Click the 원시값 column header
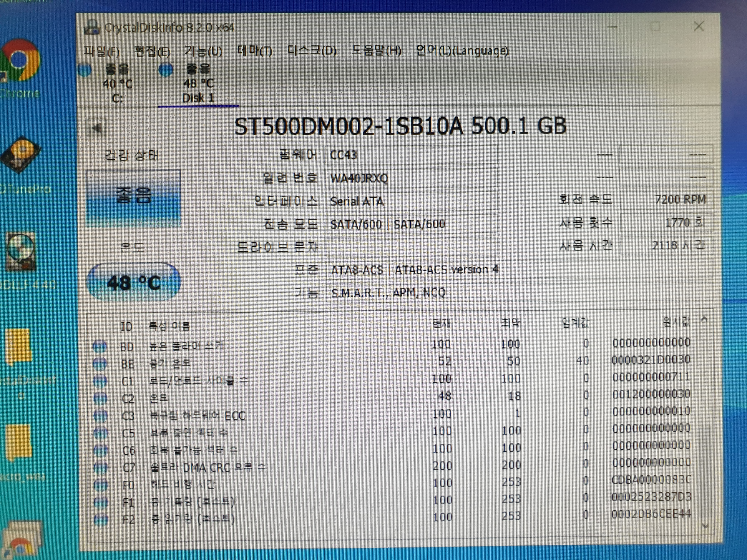 677,322
